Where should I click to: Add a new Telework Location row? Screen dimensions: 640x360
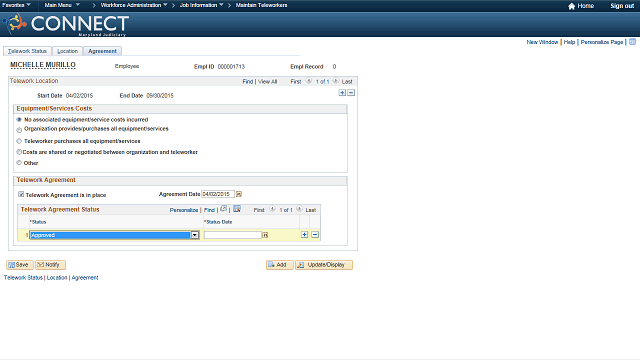pyautogui.click(x=342, y=93)
